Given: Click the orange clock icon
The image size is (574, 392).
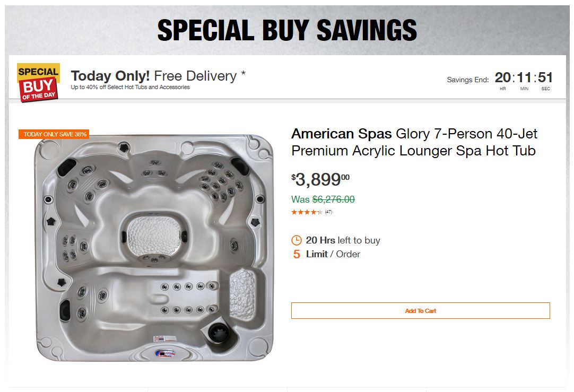Looking at the screenshot, I should pyautogui.click(x=297, y=240).
